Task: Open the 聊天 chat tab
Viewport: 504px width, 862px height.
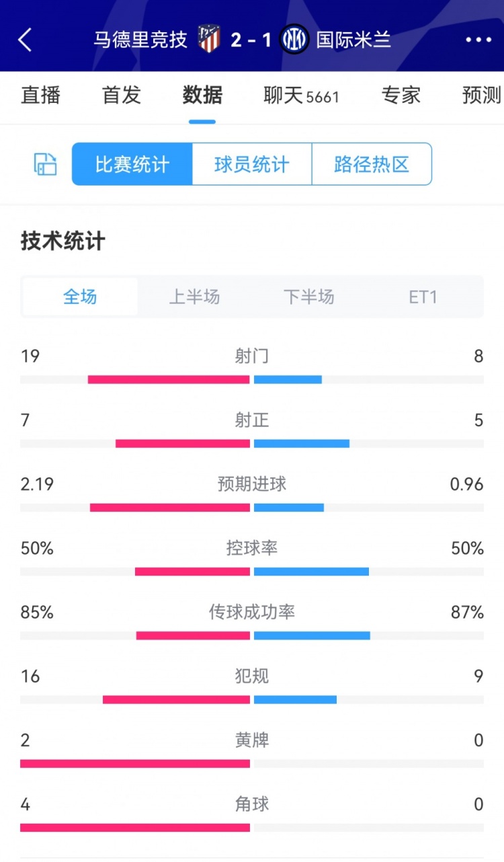Action: point(301,95)
